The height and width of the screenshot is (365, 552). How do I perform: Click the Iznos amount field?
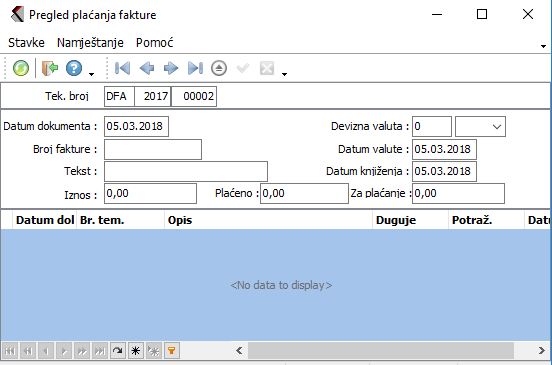pyautogui.click(x=150, y=193)
